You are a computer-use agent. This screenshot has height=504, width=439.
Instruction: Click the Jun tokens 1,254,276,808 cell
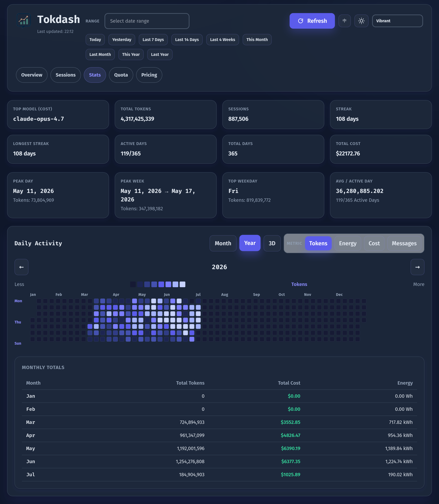190,462
